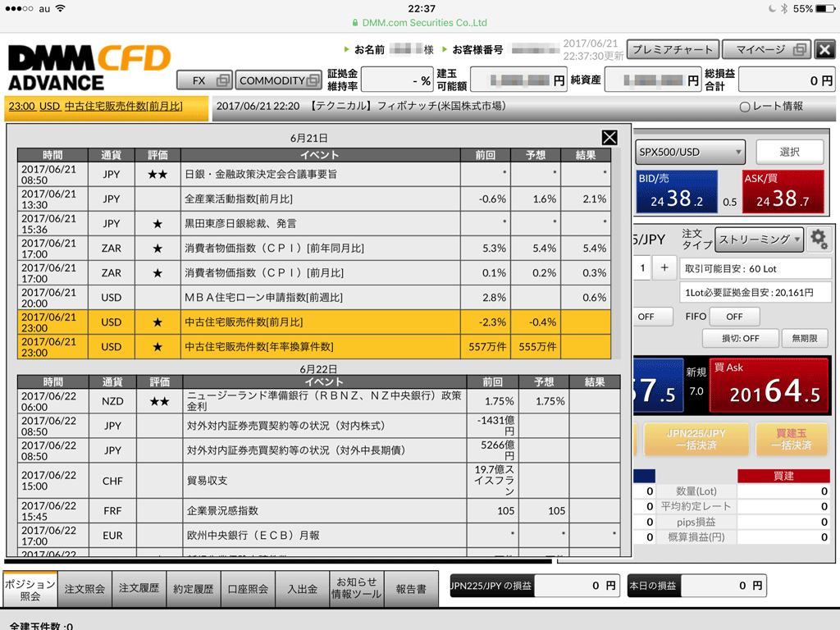Switch to 口座照会 tab
The width and height of the screenshot is (840, 630).
tap(248, 589)
